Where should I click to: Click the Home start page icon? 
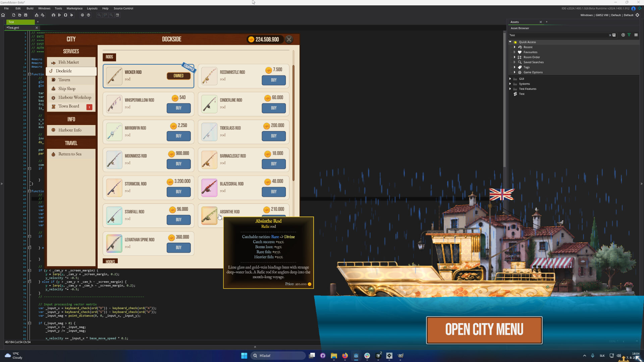[3, 15]
